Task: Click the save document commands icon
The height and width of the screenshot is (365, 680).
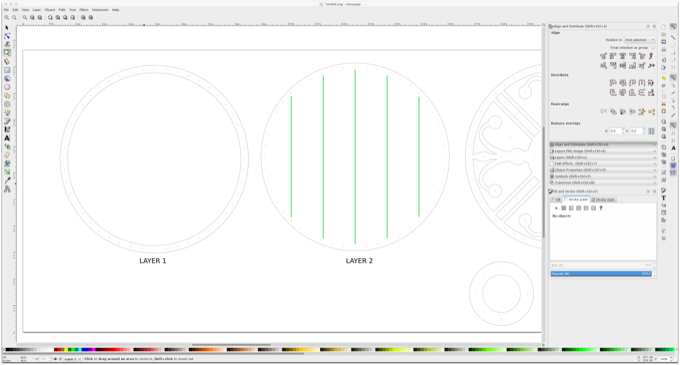Action: pyautogui.click(x=664, y=42)
